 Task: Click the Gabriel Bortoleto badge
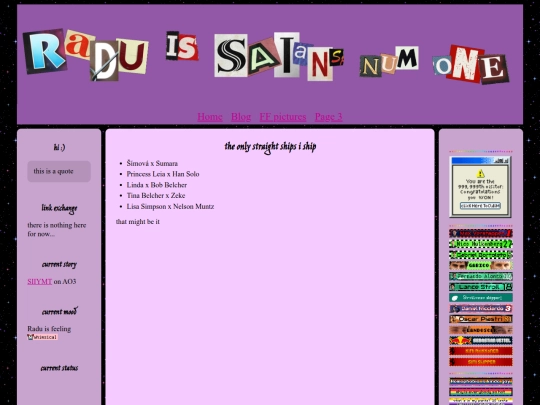tap(481, 255)
